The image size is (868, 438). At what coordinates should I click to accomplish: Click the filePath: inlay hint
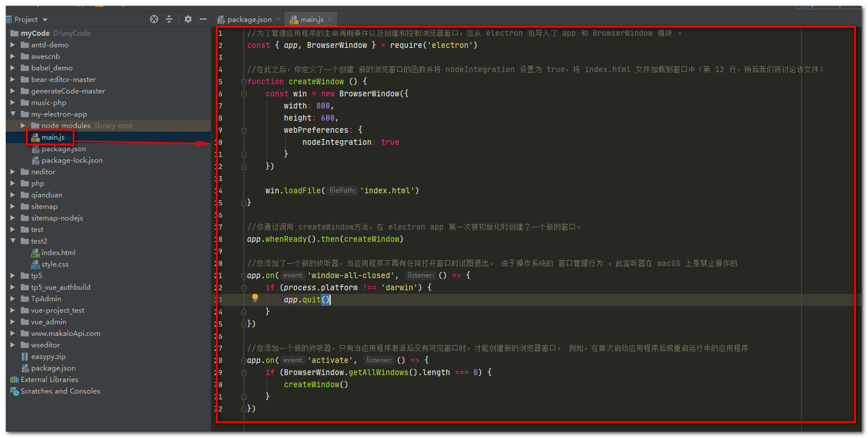coord(342,190)
